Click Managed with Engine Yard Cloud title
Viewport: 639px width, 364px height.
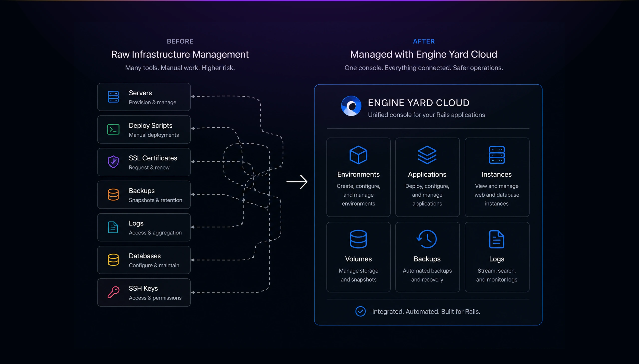[423, 54]
